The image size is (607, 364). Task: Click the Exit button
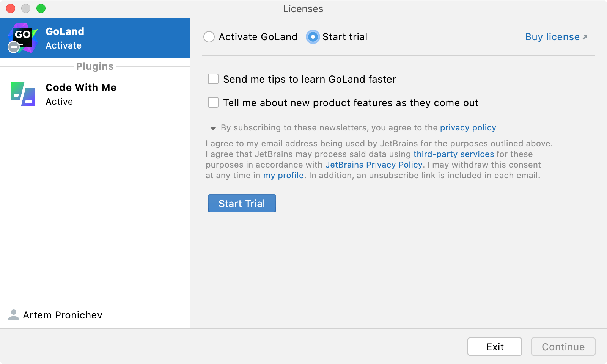[494, 346]
